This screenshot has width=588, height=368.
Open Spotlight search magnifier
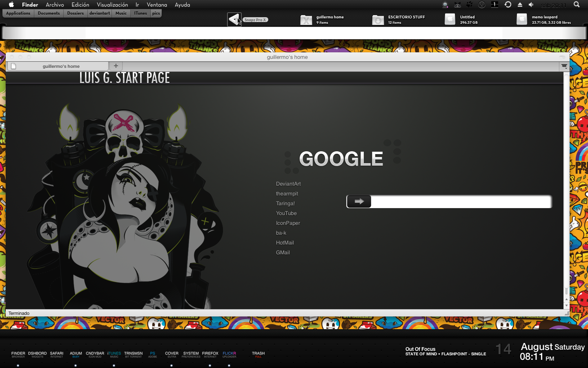coord(577,4)
